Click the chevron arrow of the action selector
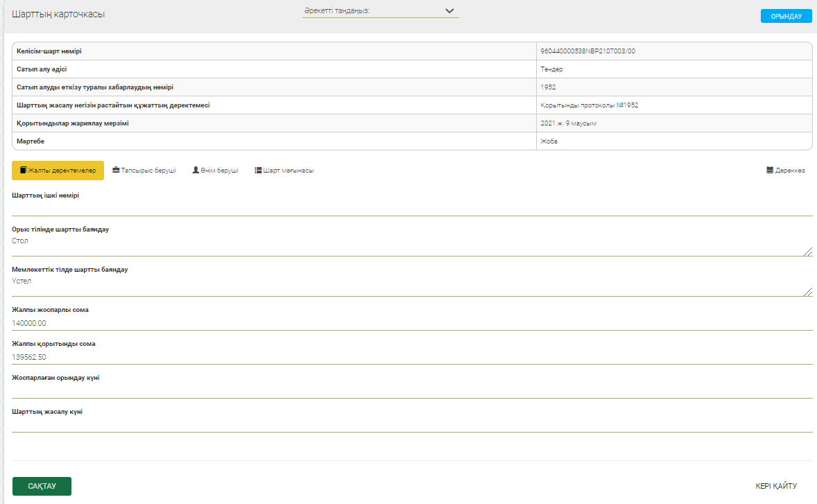Viewport: 817px width, 504px height. click(x=449, y=11)
